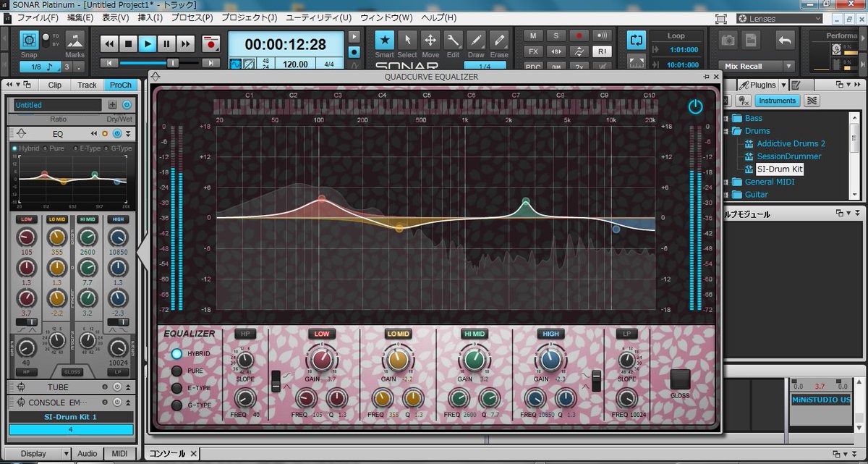Toggle the HIGH band button

[x=550, y=334]
